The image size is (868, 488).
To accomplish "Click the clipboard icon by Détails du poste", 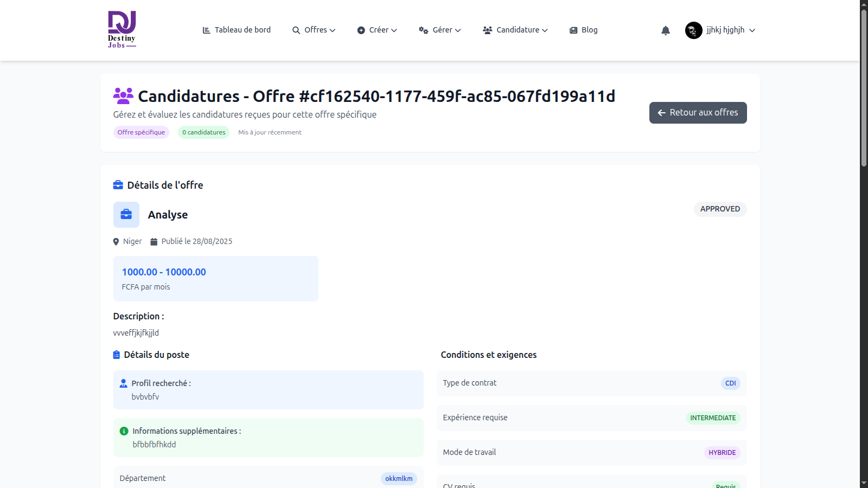I will (x=117, y=355).
